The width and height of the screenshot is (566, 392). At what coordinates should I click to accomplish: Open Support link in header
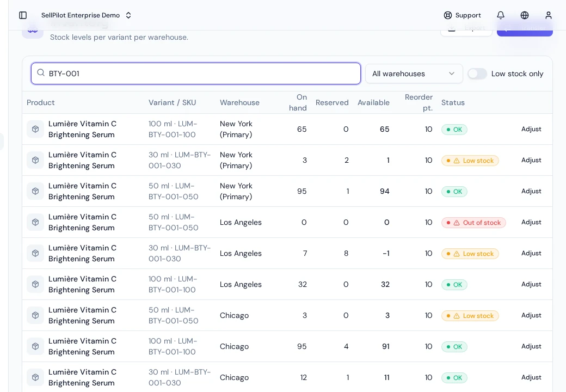pyautogui.click(x=463, y=15)
